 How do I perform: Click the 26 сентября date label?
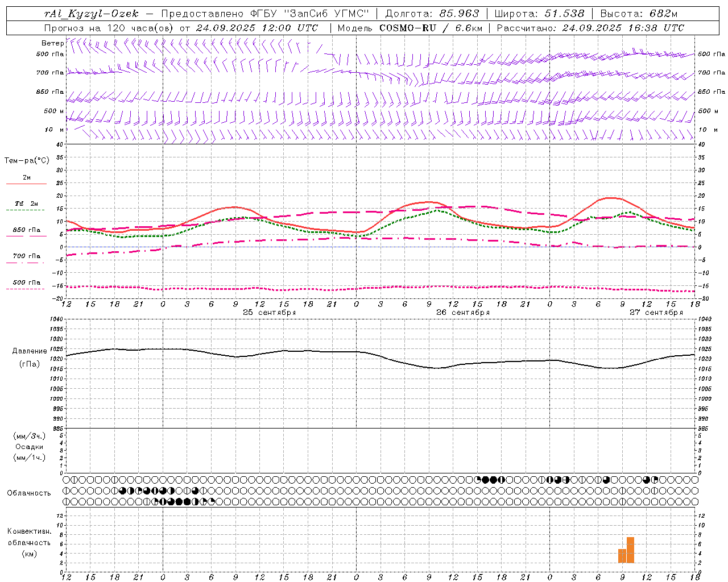462,313
